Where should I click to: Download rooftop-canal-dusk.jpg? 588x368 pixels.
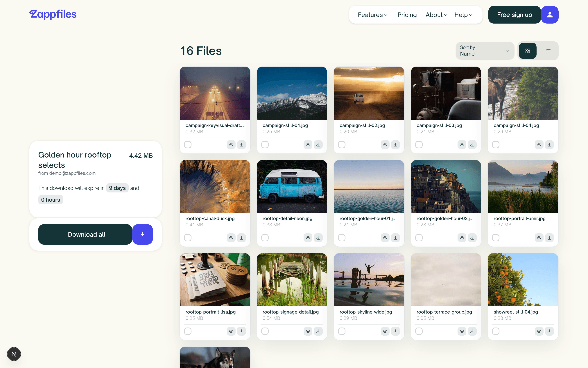[x=241, y=238]
